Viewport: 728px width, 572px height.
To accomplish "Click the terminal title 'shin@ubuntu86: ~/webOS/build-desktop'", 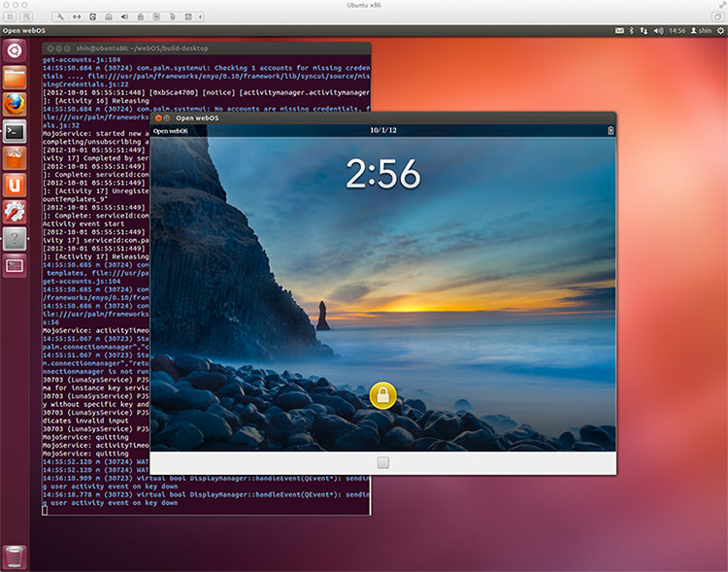I will [142, 49].
